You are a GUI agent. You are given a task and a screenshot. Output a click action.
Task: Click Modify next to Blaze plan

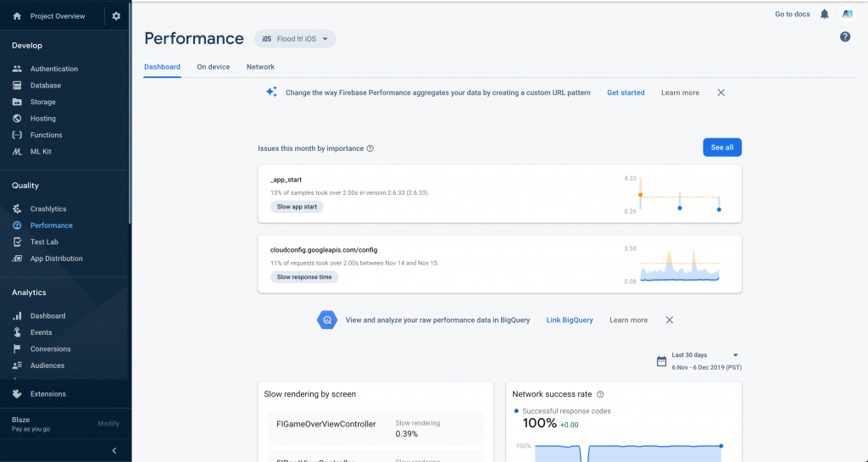click(108, 423)
